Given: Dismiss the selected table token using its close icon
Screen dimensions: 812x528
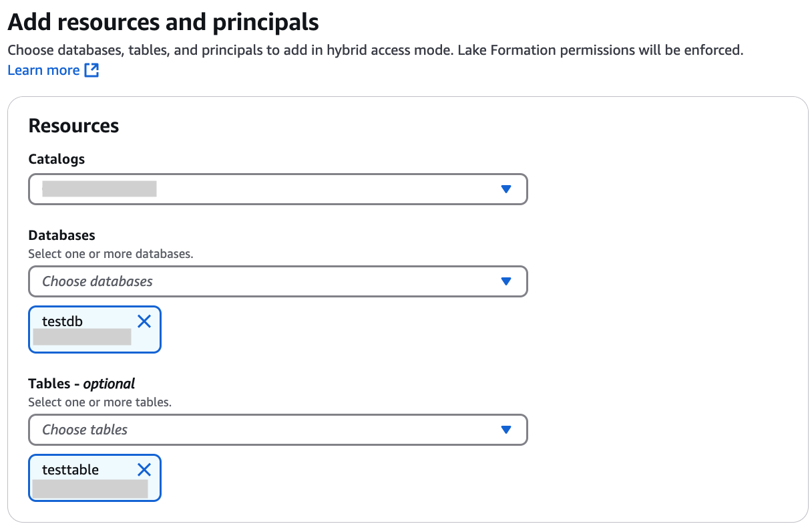Looking at the screenshot, I should point(144,470).
